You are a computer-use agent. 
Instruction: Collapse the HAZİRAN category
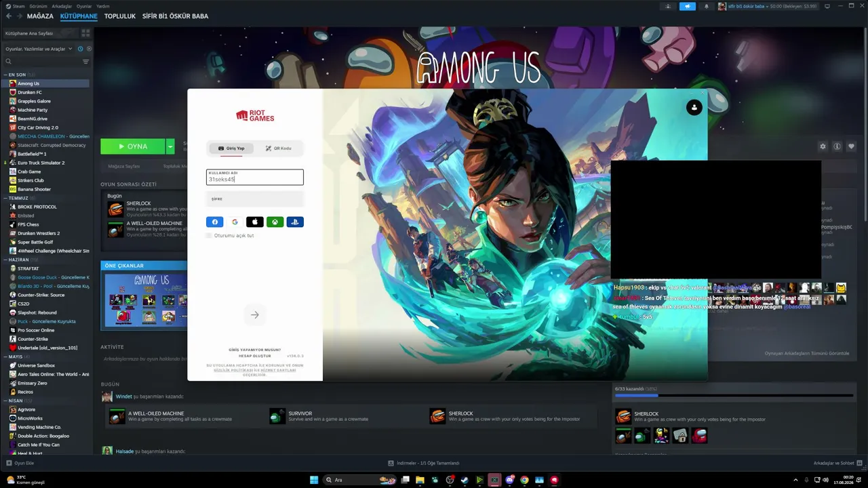coord(5,260)
